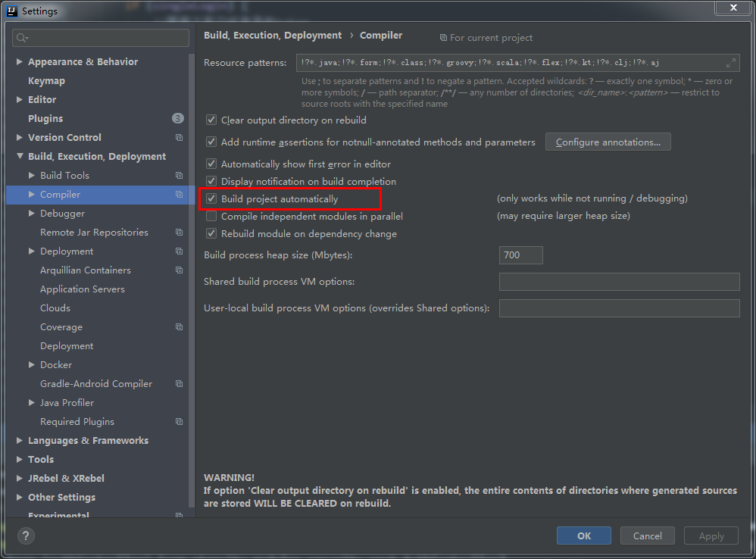Expand the JRebel & XRebel section arrow

(19, 478)
